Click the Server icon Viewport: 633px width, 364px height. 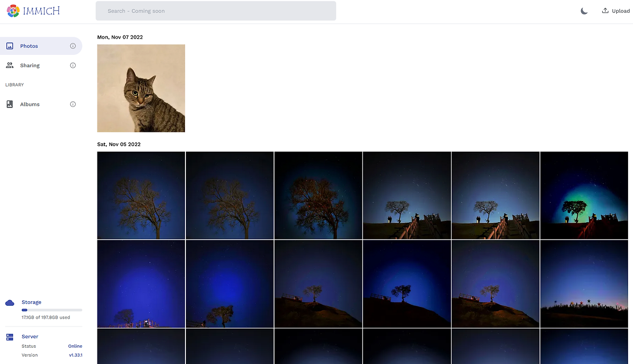tap(9, 337)
